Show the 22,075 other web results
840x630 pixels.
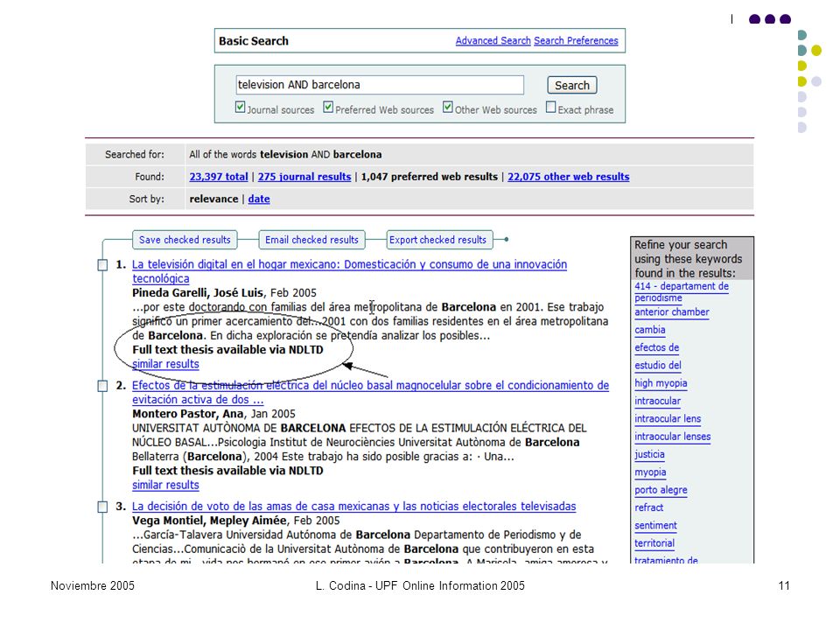(569, 177)
